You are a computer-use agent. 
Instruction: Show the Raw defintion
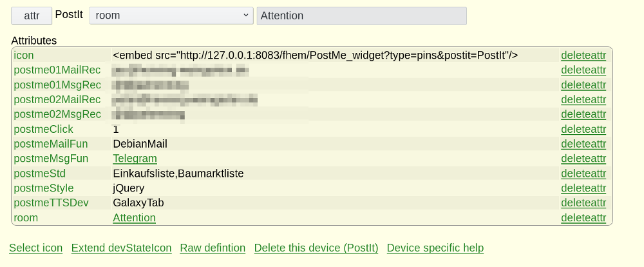(x=213, y=248)
